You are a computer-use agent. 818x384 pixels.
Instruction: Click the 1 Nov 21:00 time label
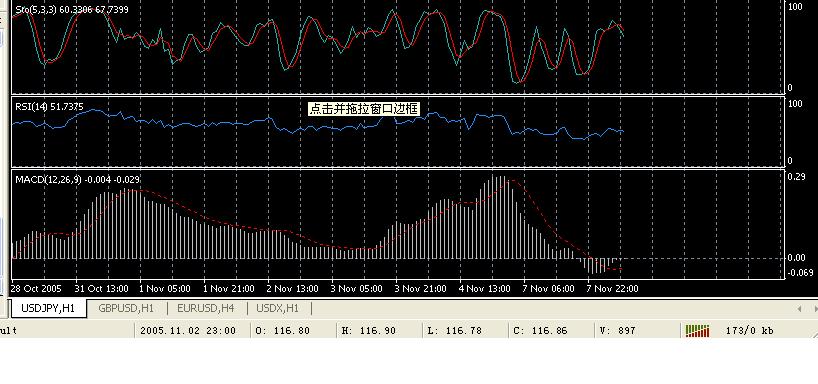point(229,289)
